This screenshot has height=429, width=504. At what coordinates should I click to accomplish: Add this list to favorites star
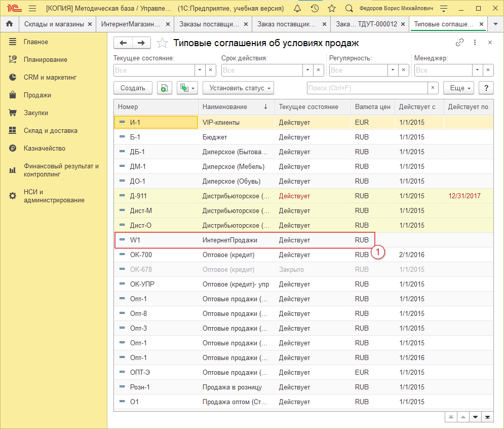click(162, 43)
